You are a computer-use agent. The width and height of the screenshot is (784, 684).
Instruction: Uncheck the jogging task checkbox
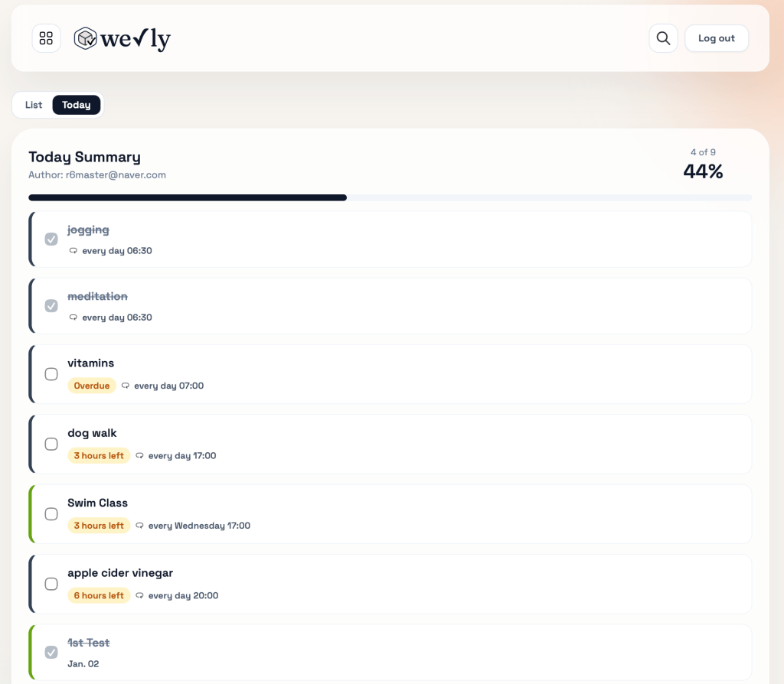(51, 239)
